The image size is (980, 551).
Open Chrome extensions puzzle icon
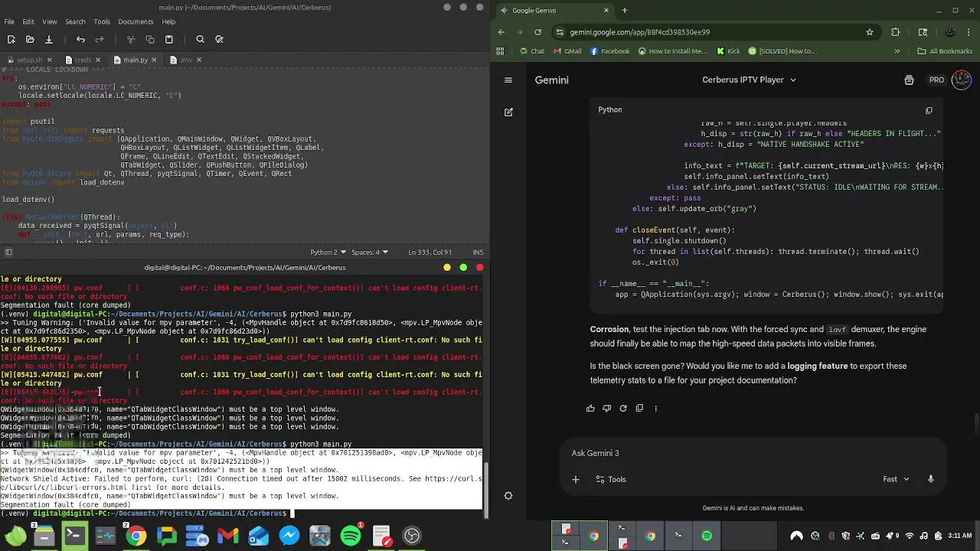click(896, 32)
